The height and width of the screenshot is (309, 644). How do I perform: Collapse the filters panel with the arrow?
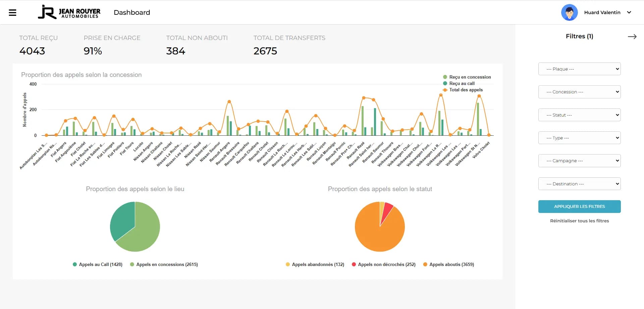click(x=632, y=37)
